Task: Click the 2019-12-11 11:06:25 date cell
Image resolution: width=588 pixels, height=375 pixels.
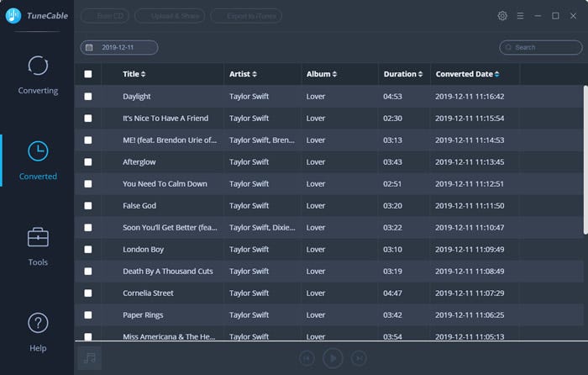Action: click(x=470, y=315)
